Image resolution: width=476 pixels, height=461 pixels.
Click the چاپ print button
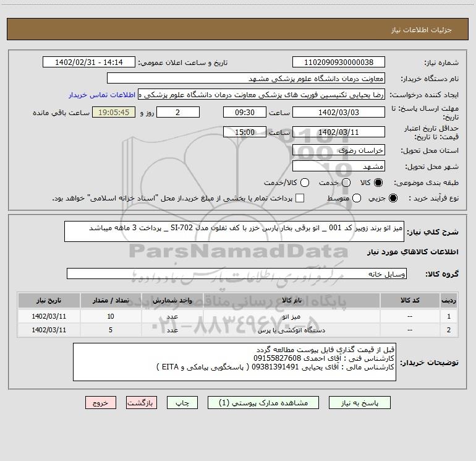pyautogui.click(x=182, y=403)
